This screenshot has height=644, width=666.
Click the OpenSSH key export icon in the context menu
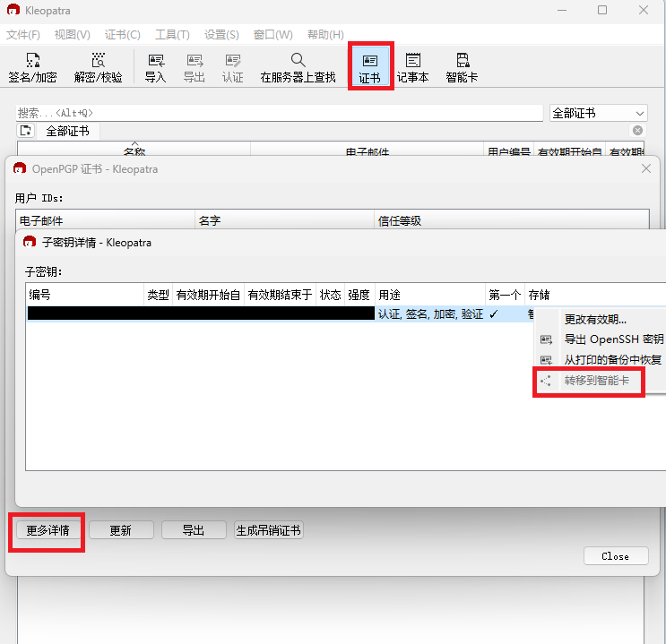pos(546,339)
